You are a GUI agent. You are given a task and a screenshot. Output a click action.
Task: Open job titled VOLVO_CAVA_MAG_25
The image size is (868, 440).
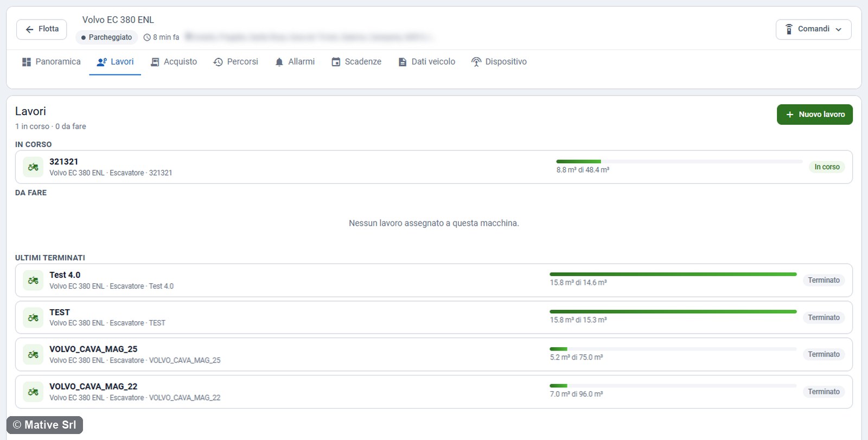[93, 349]
